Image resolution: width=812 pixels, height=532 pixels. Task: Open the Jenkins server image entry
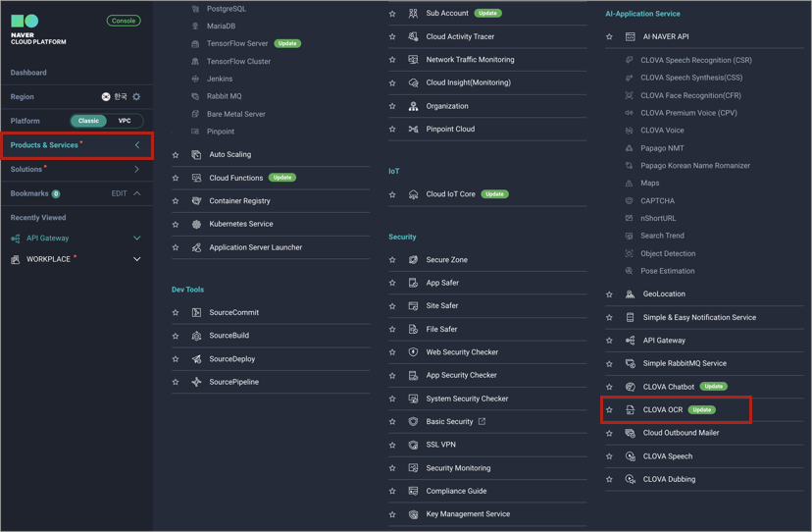point(220,79)
